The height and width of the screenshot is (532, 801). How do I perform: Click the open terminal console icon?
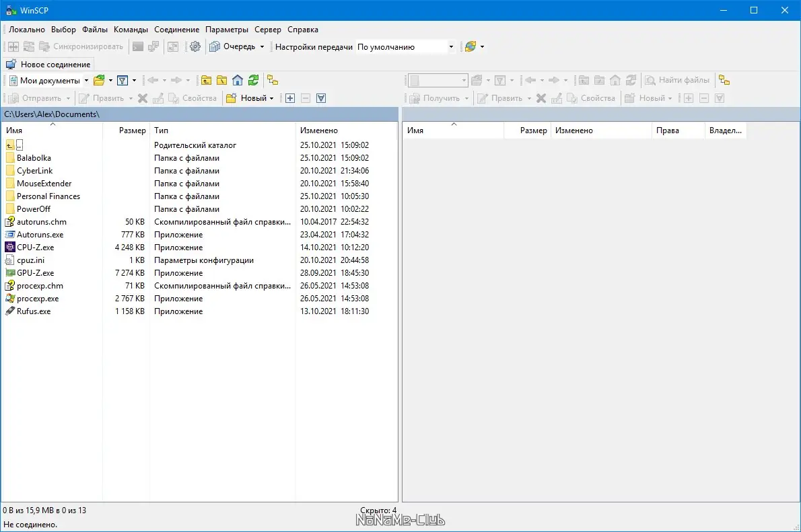138,46
